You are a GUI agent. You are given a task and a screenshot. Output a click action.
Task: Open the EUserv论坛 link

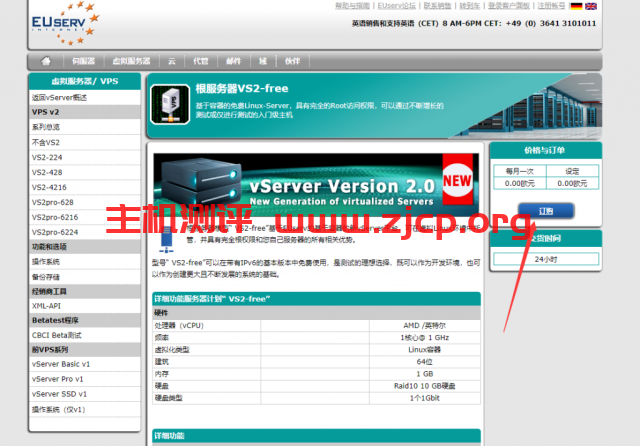tap(396, 6)
